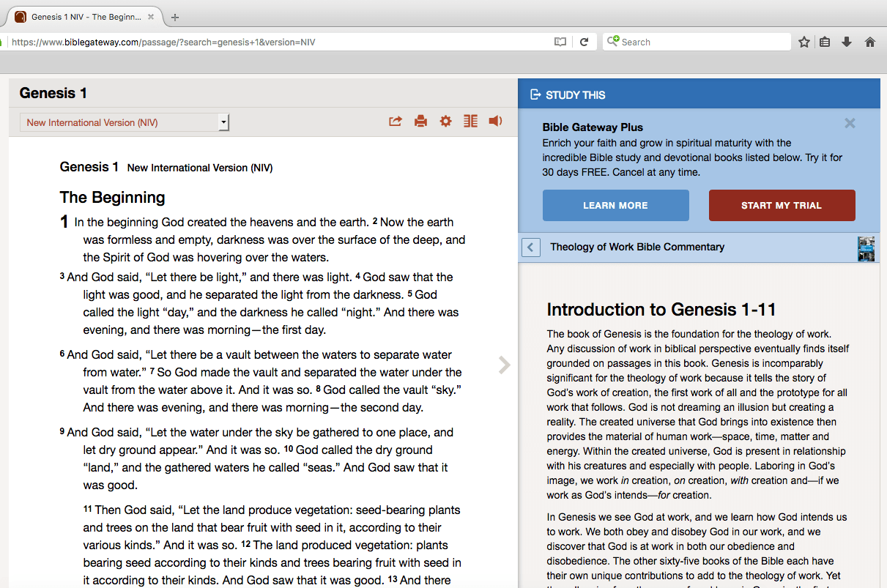Click the Learn More button

[615, 205]
